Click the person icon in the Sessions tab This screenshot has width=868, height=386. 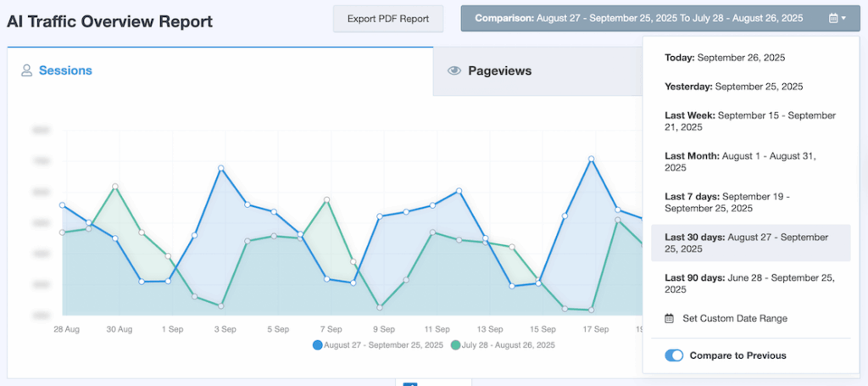(26, 71)
